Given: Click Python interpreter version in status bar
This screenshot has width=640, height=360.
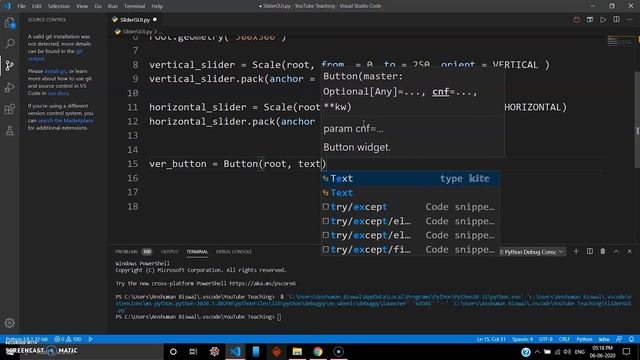Looking at the screenshot, I should coord(26,339).
